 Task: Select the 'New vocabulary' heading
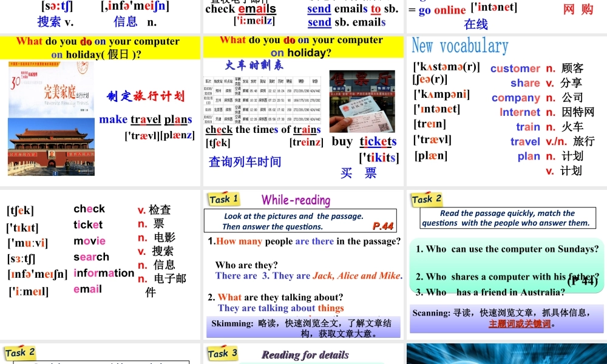[x=459, y=45]
